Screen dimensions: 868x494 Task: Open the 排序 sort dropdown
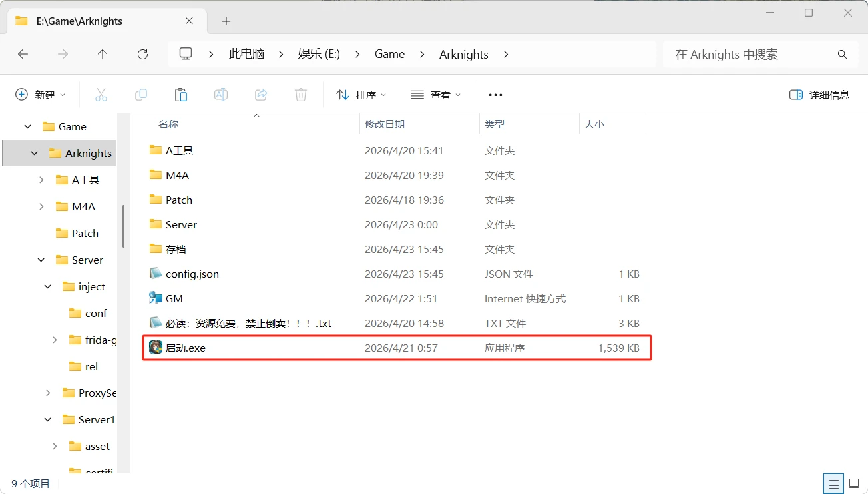[x=361, y=94]
